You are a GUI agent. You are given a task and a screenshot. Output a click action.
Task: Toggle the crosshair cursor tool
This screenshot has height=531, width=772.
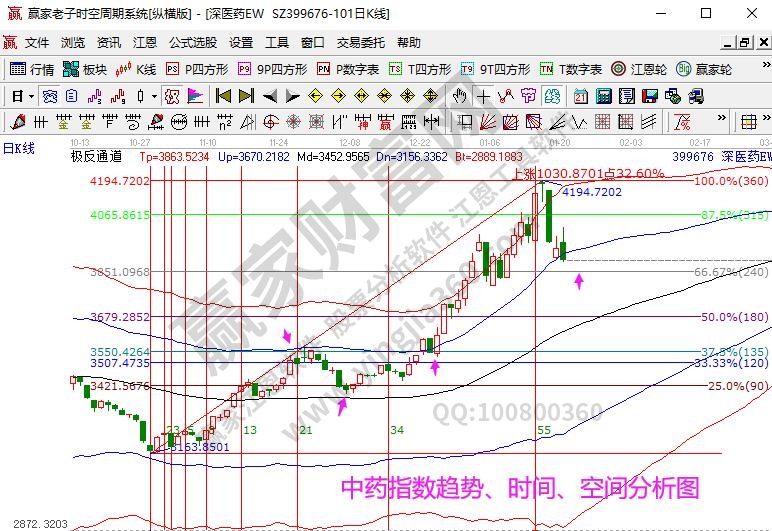coord(484,97)
